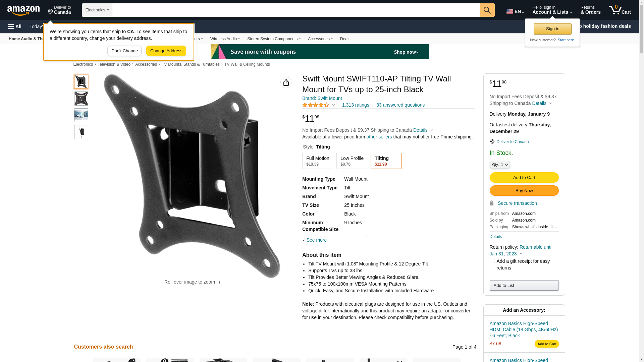Open the Stereo System Components menu
Screen dimensions: 644x362
point(274,39)
